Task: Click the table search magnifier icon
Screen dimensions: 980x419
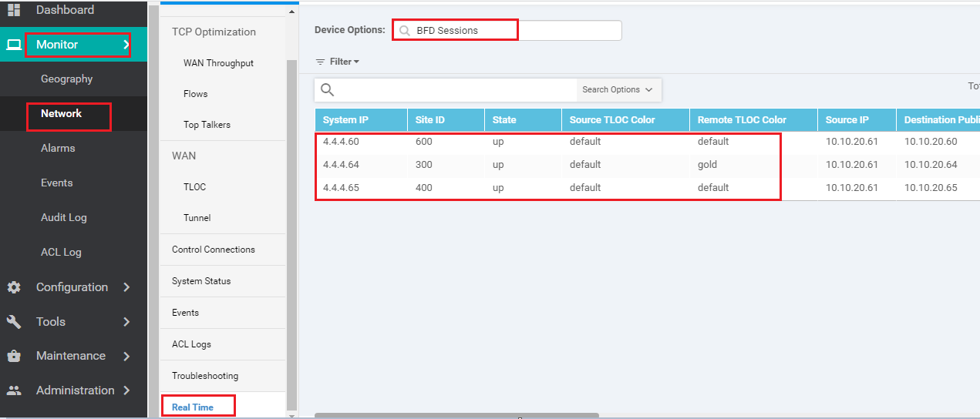Action: pyautogui.click(x=327, y=90)
